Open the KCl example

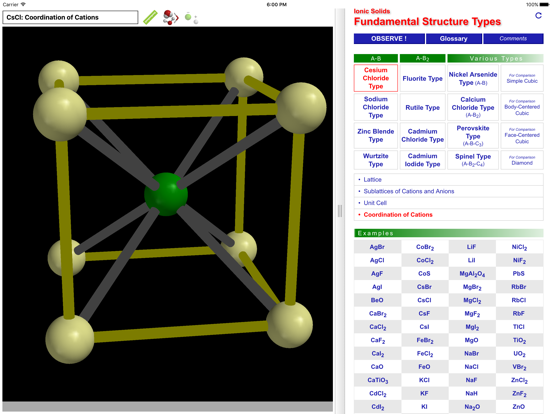[x=425, y=380]
